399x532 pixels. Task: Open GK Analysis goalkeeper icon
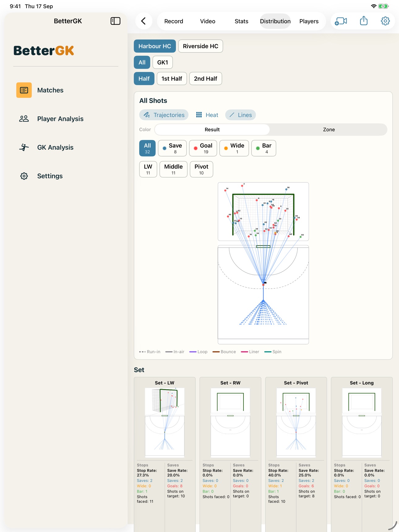pyautogui.click(x=24, y=147)
